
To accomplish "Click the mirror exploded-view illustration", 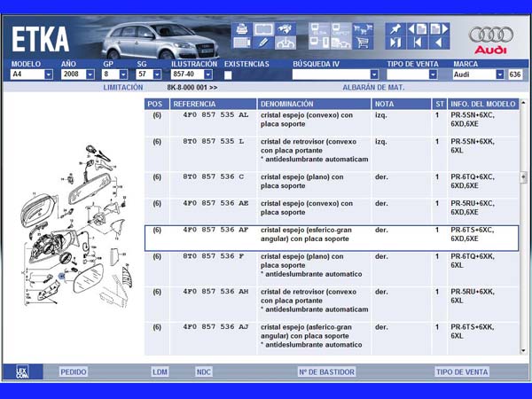I will click(x=76, y=225).
